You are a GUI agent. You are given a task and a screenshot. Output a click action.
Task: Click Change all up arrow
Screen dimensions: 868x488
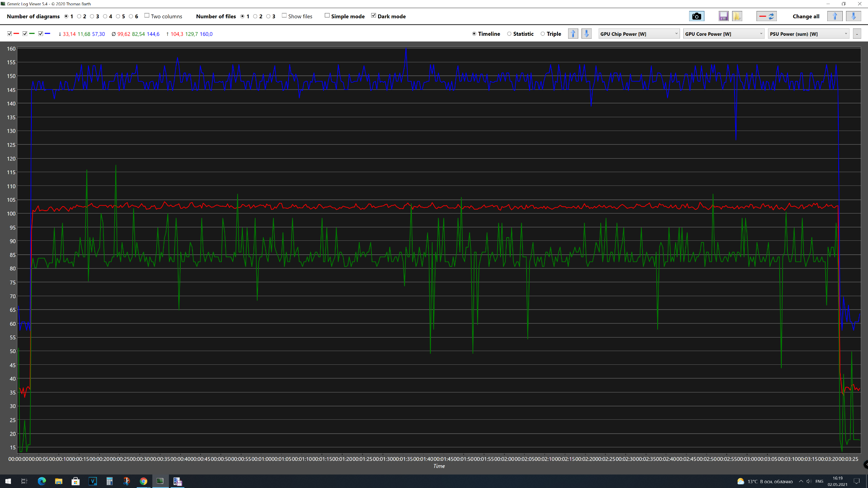tap(835, 16)
